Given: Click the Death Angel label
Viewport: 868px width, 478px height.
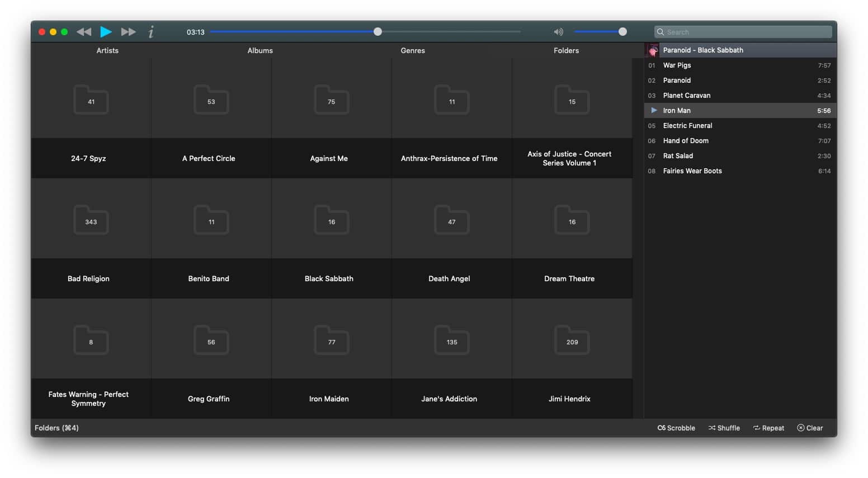Looking at the screenshot, I should pyautogui.click(x=449, y=278).
